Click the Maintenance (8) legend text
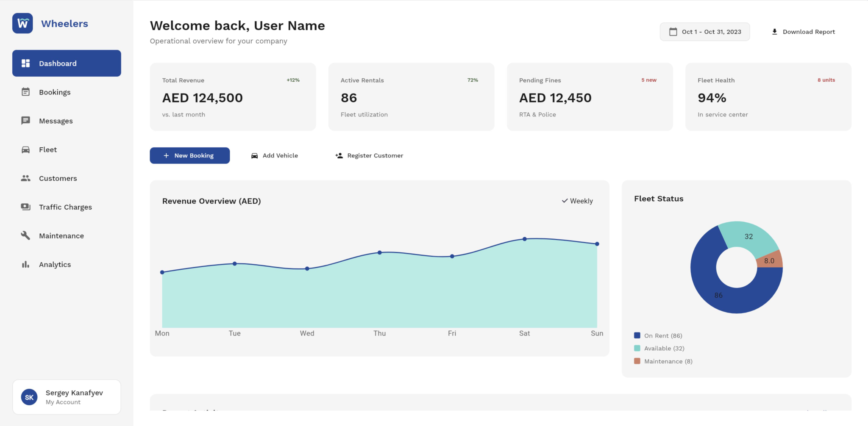Viewport: 868px width, 426px height. tap(668, 361)
